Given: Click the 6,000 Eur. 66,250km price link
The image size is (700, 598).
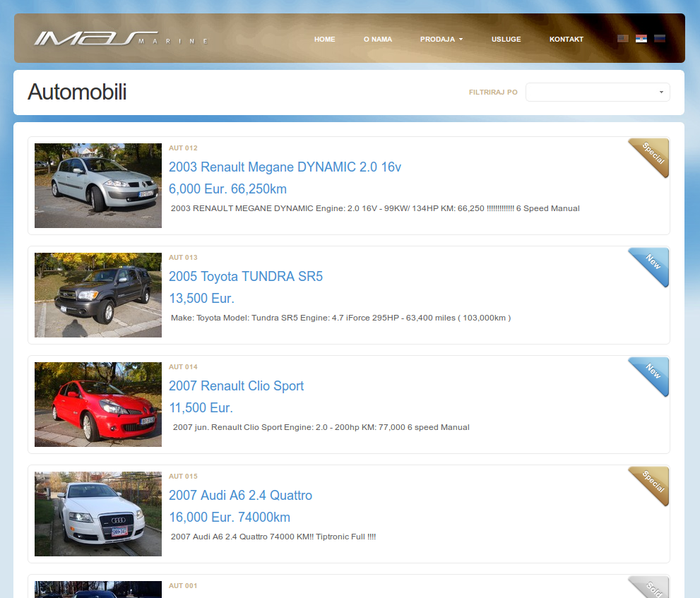Looking at the screenshot, I should click(227, 189).
